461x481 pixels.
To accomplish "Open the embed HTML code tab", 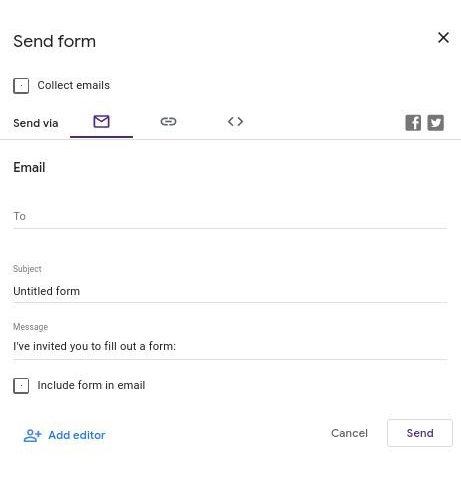I will click(235, 122).
